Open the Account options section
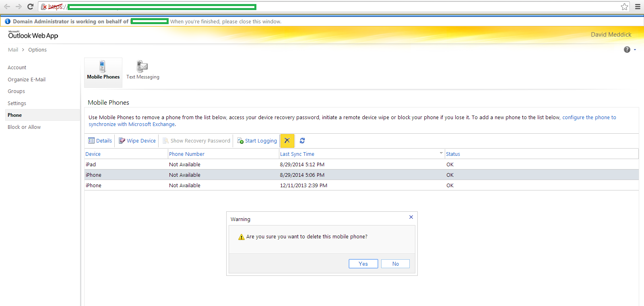Image resolution: width=644 pixels, height=306 pixels. 17,68
